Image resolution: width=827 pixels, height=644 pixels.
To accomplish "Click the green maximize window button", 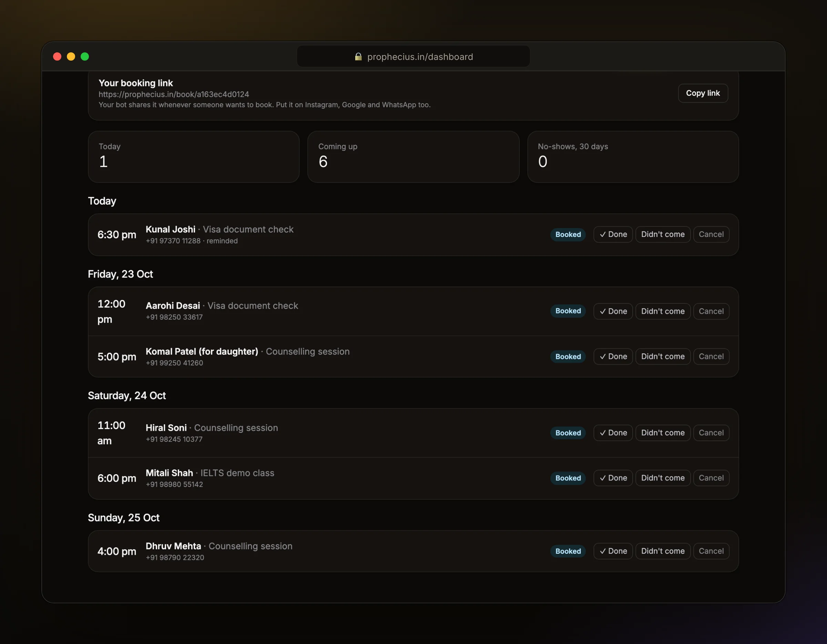I will pos(85,56).
